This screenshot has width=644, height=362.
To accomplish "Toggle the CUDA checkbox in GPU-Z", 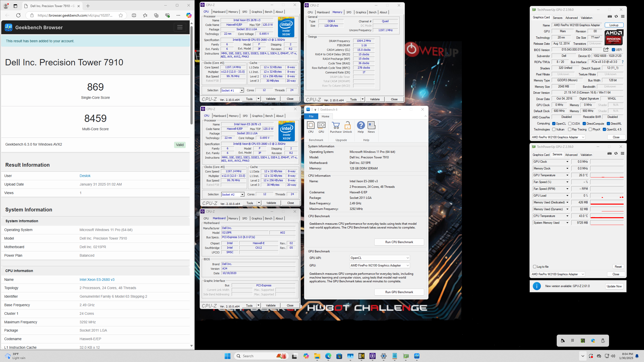I will tap(570, 124).
